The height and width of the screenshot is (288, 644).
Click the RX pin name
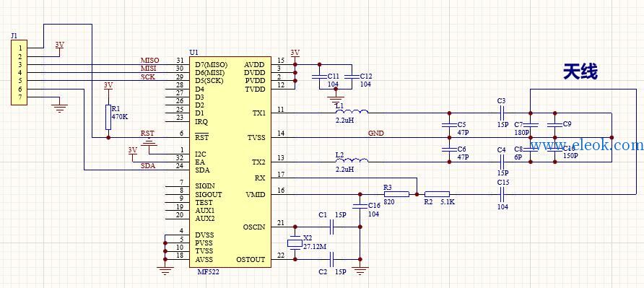click(x=260, y=178)
